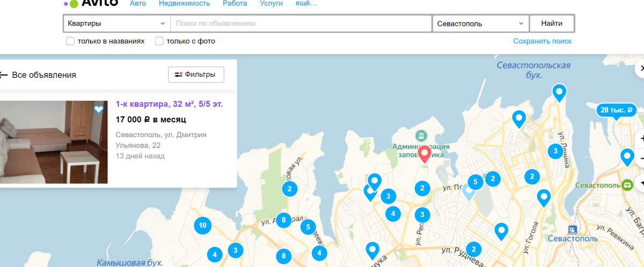Open the Фильтры button
Screen dimensions: 644x267
196,75
